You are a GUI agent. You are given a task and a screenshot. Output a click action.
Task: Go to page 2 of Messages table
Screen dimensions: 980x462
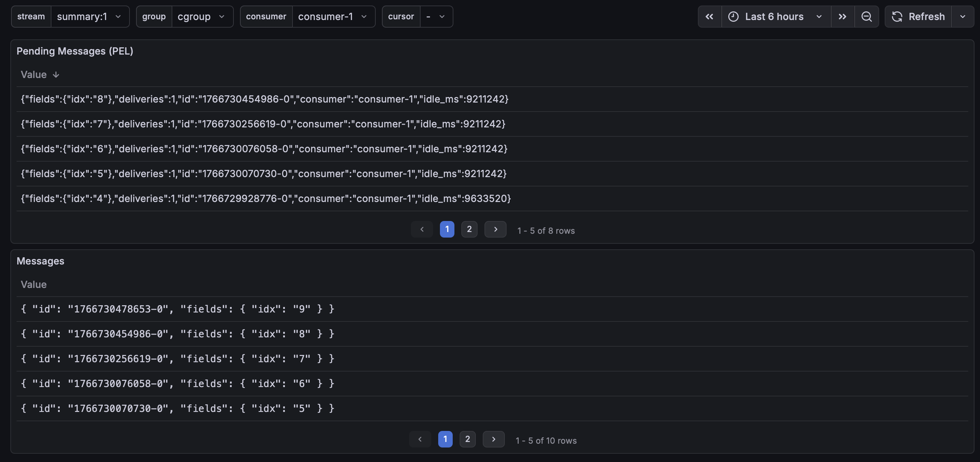point(467,439)
